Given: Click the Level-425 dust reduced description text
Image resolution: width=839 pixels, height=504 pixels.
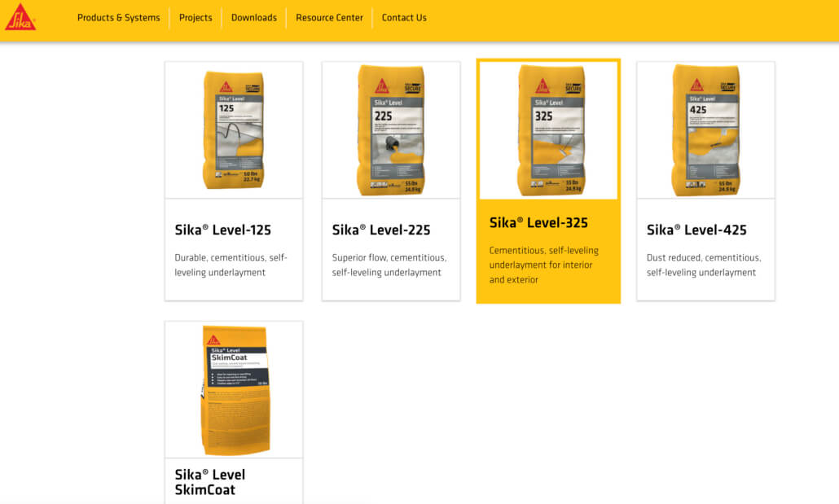Looking at the screenshot, I should tap(704, 265).
